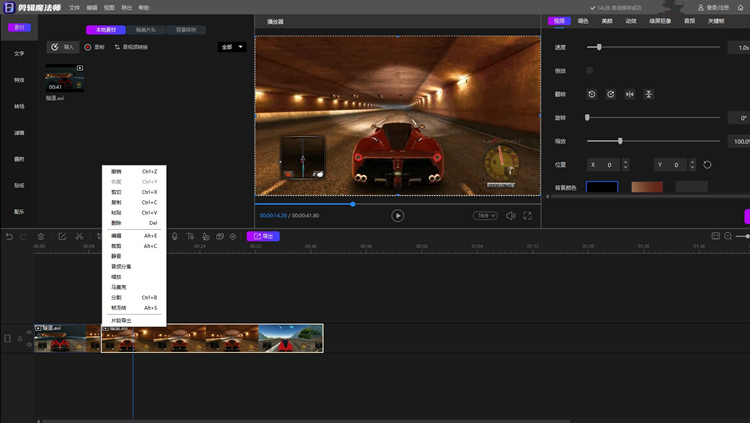Open the 16:9 aspect ratio dropdown

(485, 216)
